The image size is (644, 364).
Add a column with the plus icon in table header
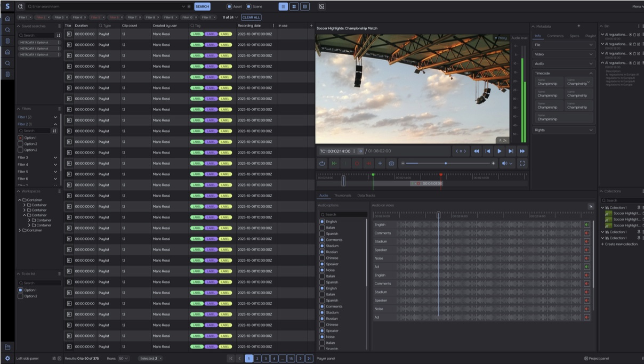tap(311, 26)
